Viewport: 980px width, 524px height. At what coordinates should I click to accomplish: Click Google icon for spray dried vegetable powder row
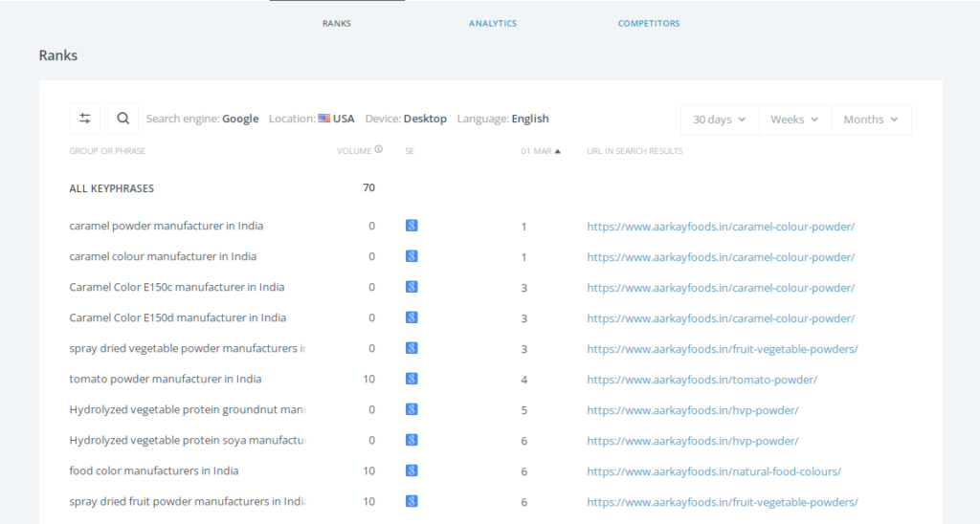412,348
